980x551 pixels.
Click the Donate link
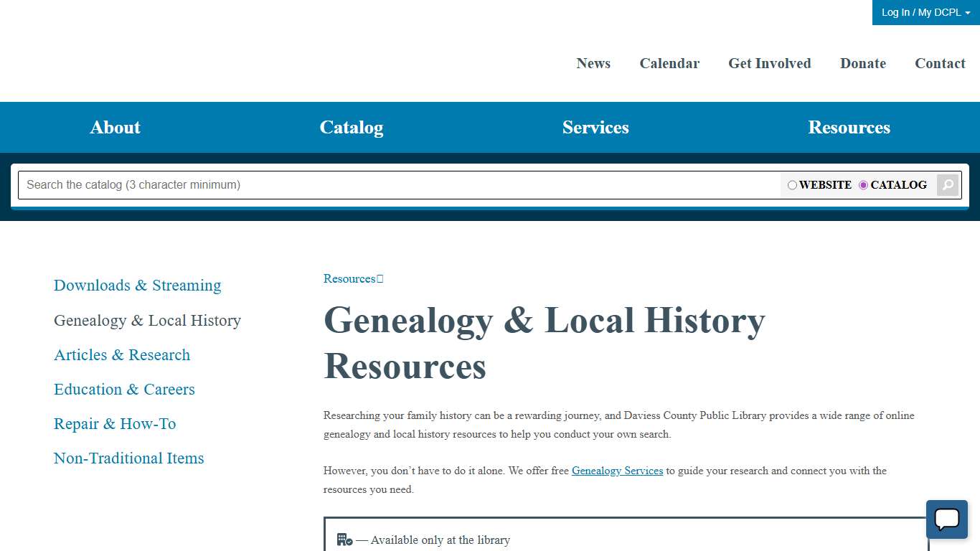tap(863, 63)
